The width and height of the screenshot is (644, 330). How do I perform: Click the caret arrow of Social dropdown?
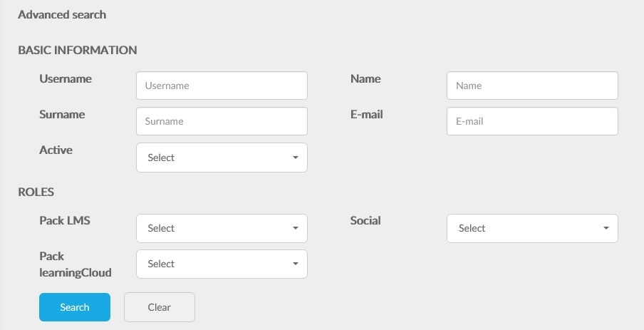coord(606,228)
